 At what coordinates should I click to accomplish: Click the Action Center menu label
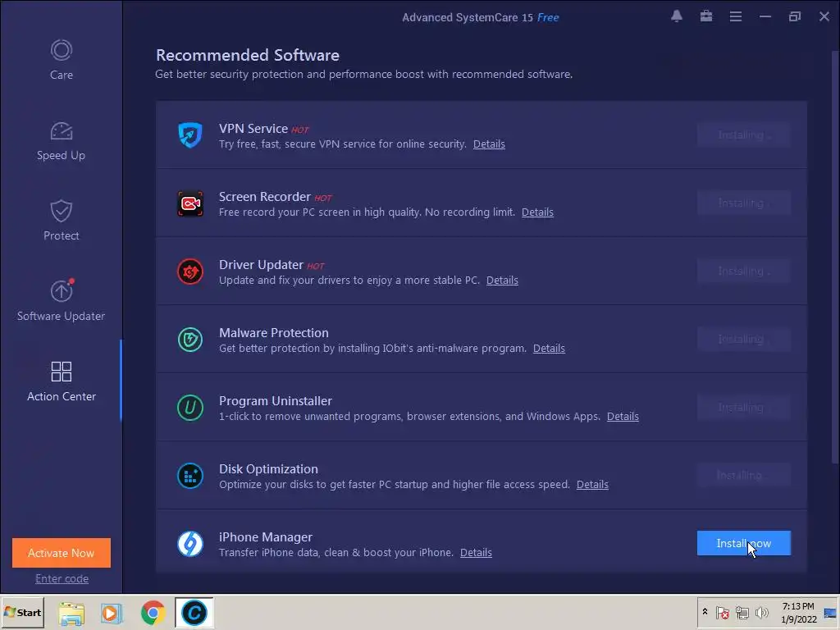coord(61,396)
